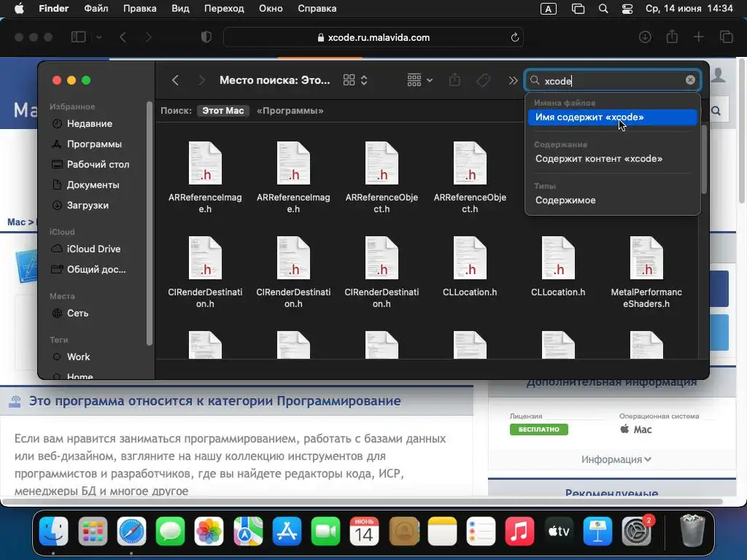The height and width of the screenshot is (560, 747).
Task: Open Keynote from the Dock
Action: coord(597,531)
